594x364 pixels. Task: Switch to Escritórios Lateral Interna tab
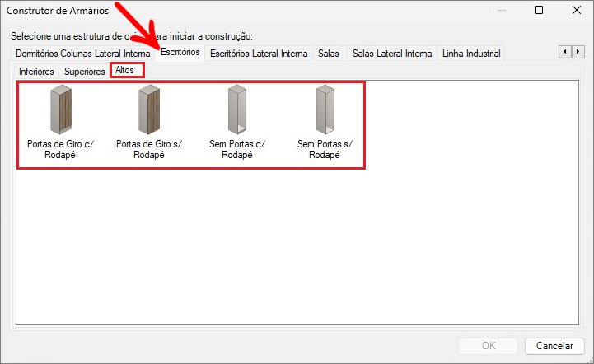(259, 54)
